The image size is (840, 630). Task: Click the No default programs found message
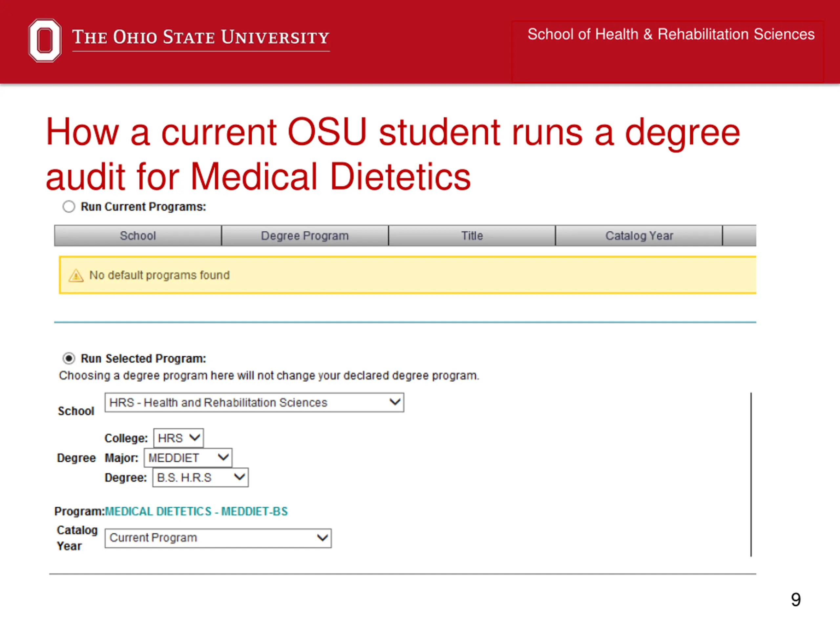[159, 275]
